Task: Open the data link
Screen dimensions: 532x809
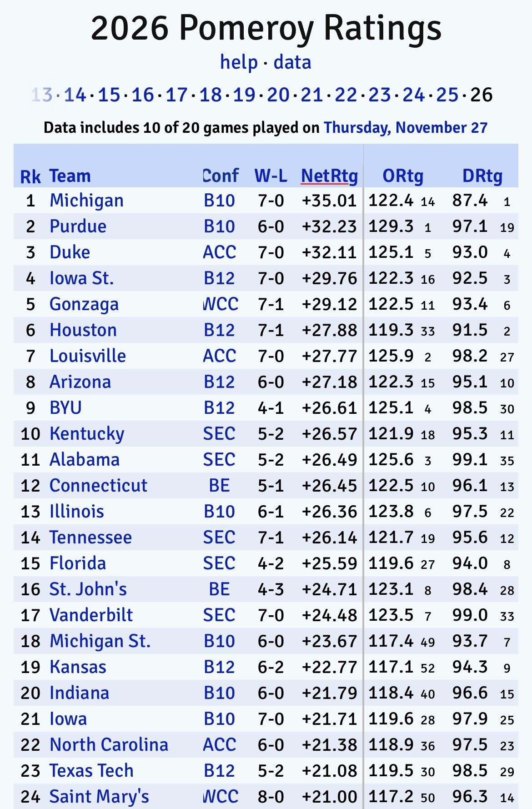Action: (x=292, y=62)
